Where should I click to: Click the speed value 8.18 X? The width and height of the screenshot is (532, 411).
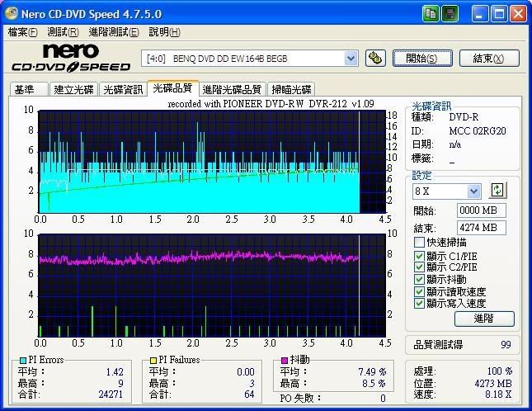498,394
